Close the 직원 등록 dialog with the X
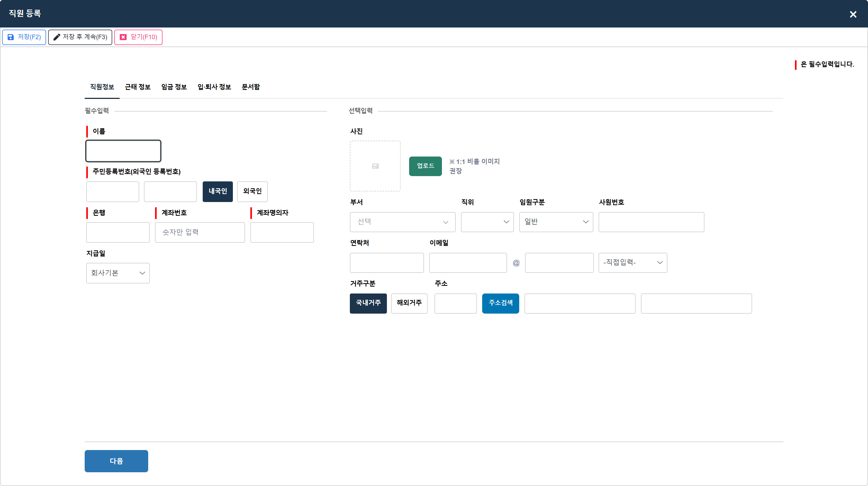Image resolution: width=868 pixels, height=486 pixels. point(853,14)
